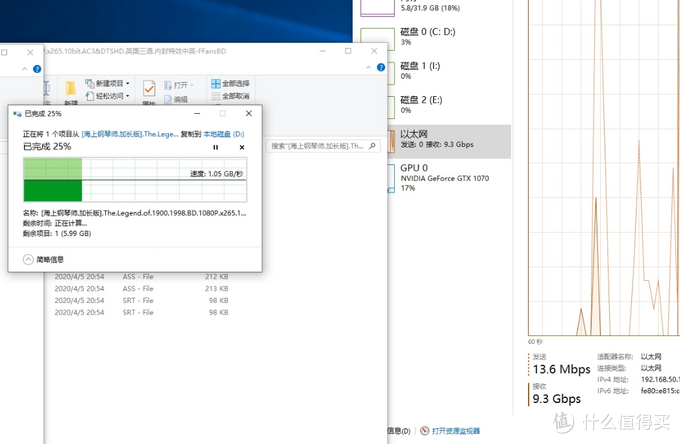Click the search magnifier icon
680x444 pixels.
point(372,146)
